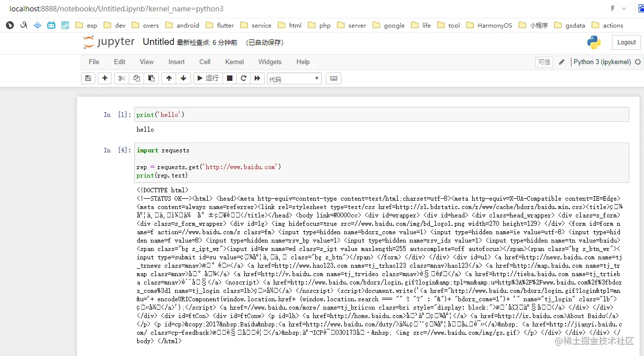The image size is (644, 356).
Task: Open the flutter bookmark folder
Action: [220, 25]
